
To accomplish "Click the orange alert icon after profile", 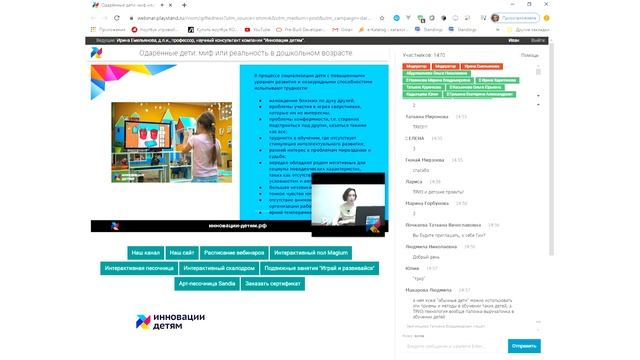I will (547, 18).
